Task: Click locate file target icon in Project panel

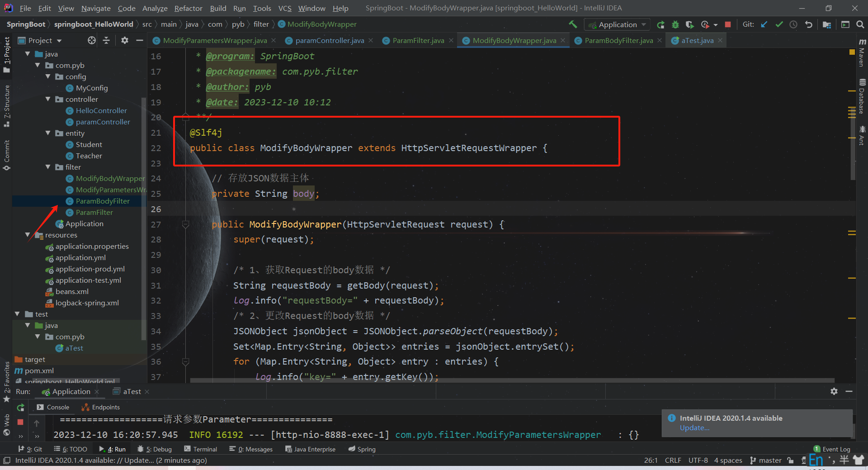Action: coord(92,40)
